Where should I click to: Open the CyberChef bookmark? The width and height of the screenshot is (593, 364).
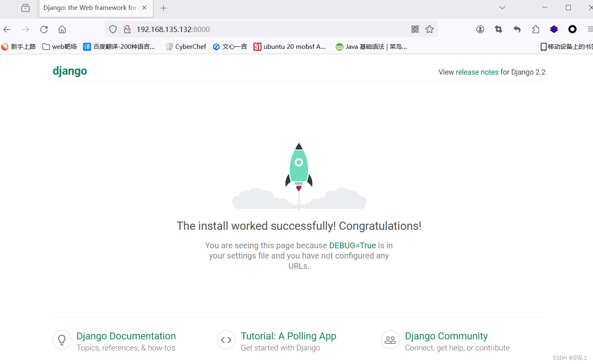[186, 47]
